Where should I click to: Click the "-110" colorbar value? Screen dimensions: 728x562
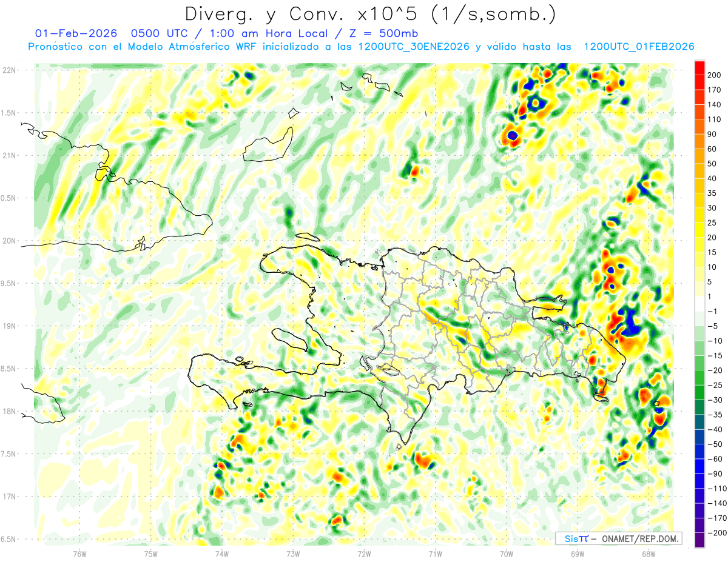click(x=718, y=489)
